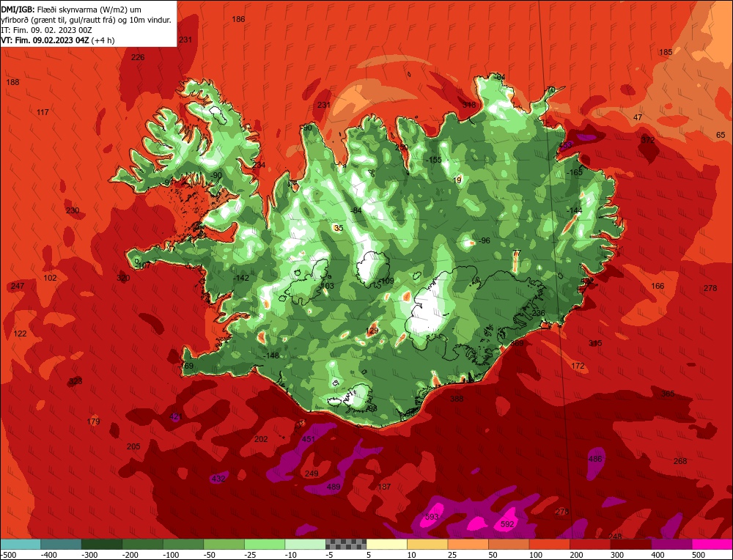Screen dimensions: 733x560
Task: Select the pale yellow legend swatch between 5 and 10
Action: coord(386,544)
